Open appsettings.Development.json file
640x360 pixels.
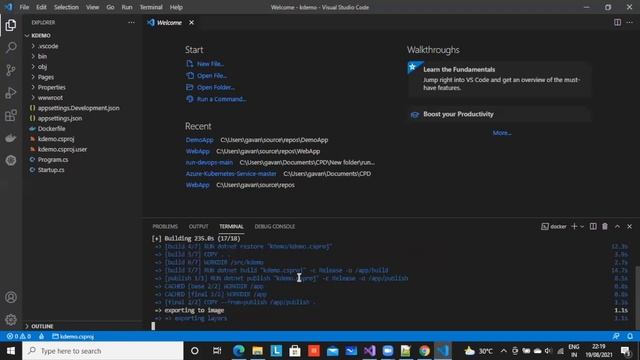82,108
